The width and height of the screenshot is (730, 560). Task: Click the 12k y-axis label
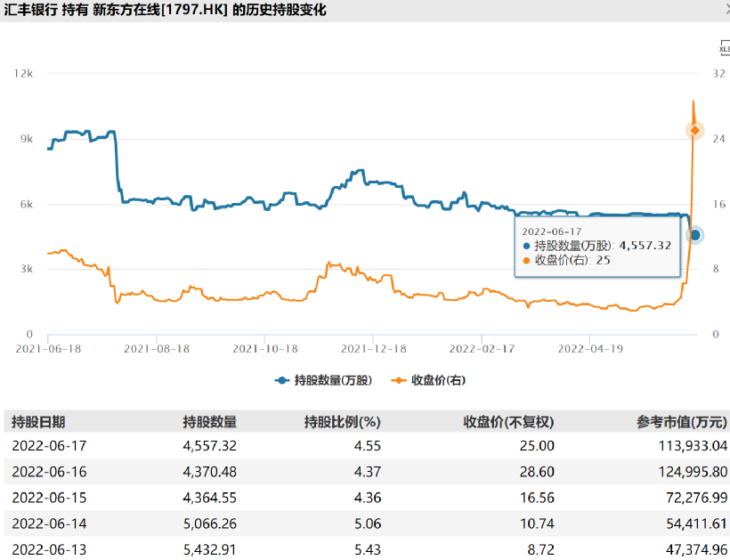coord(23,74)
